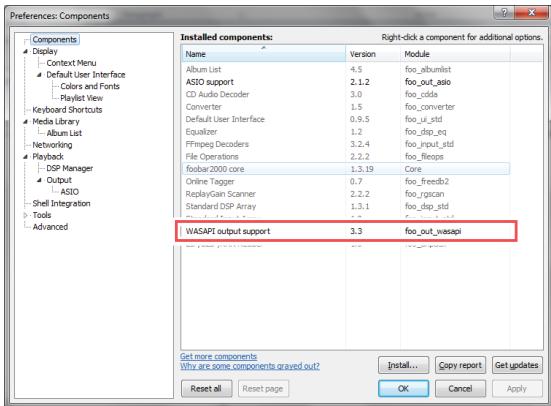The image size is (551, 406).
Task: Confirm with the OK button
Action: (x=403, y=389)
